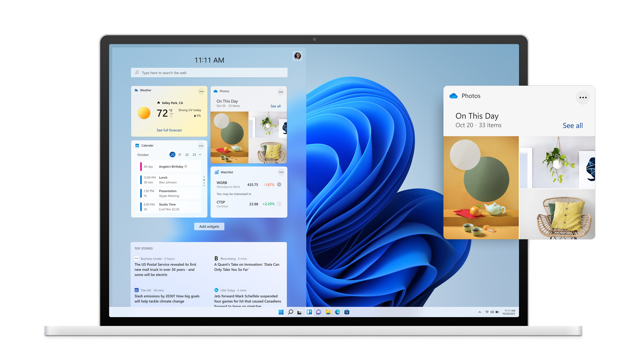The image size is (644, 362).
Task: Click the Weather widget overflow menu
Action: coord(201,90)
